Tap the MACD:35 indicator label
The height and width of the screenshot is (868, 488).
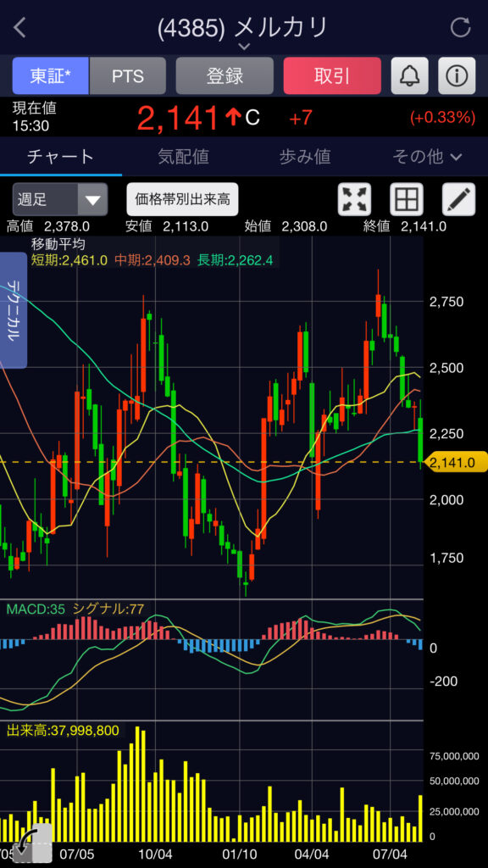(x=36, y=609)
